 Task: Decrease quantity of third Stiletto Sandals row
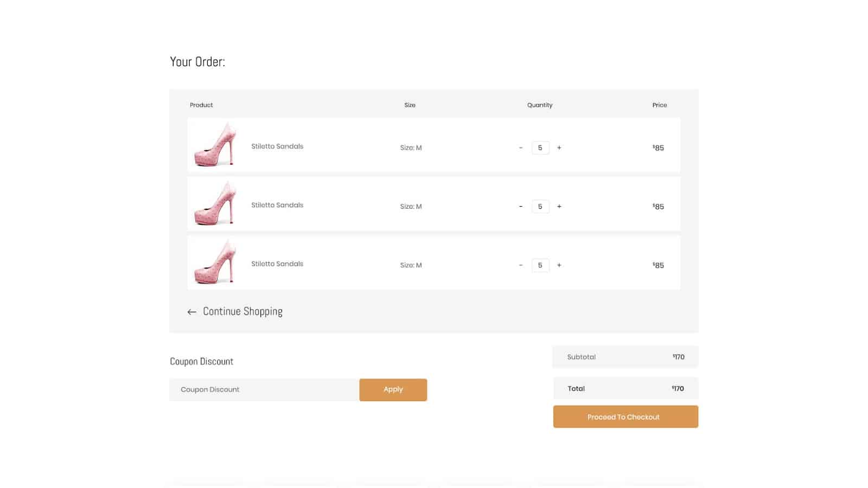pos(521,265)
